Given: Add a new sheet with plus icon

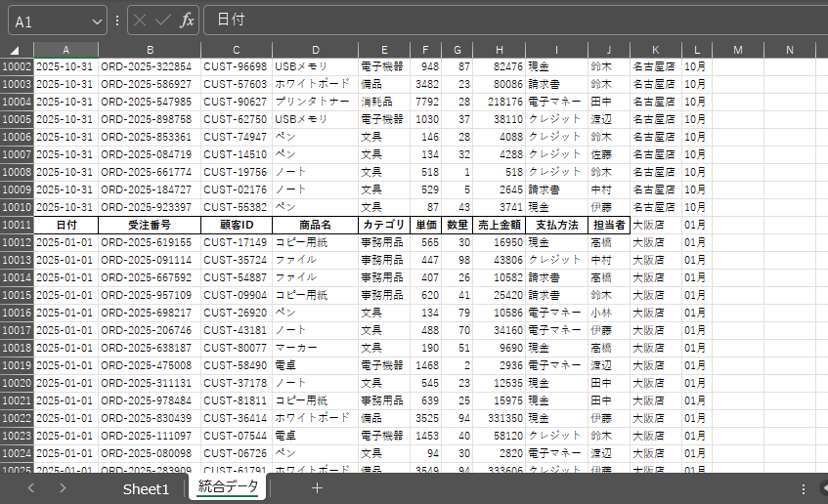Looking at the screenshot, I should point(317,487).
